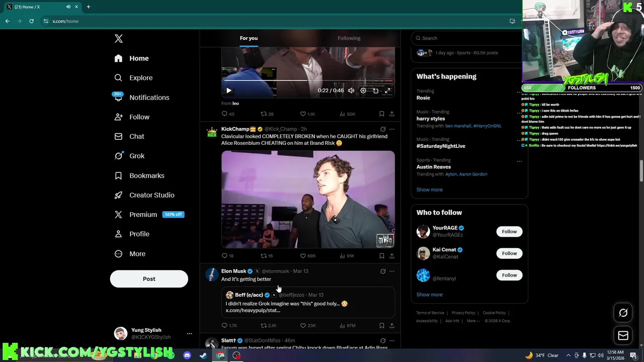Follow YourRAGE account
This screenshot has width=644, height=362.
(x=509, y=231)
